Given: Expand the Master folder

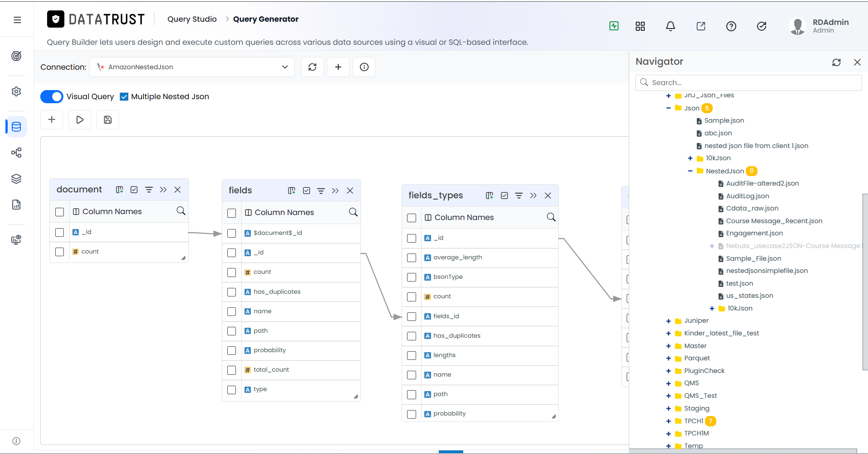Looking at the screenshot, I should pos(668,346).
